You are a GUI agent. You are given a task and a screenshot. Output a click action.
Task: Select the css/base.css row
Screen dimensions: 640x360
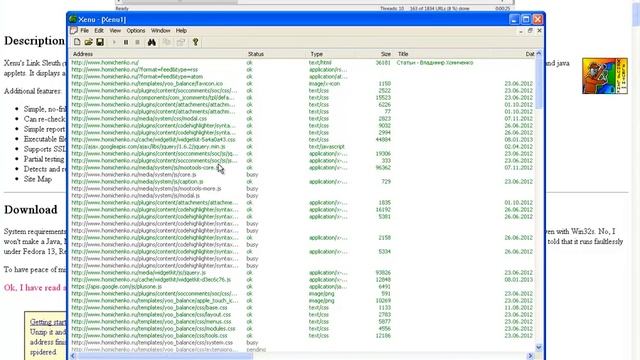coord(302,307)
